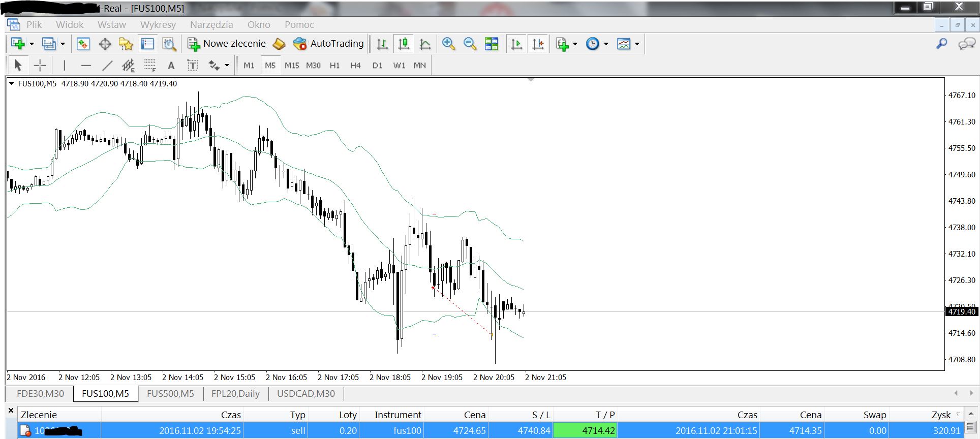Open the Templates icon
980x439 pixels.
[x=623, y=44]
